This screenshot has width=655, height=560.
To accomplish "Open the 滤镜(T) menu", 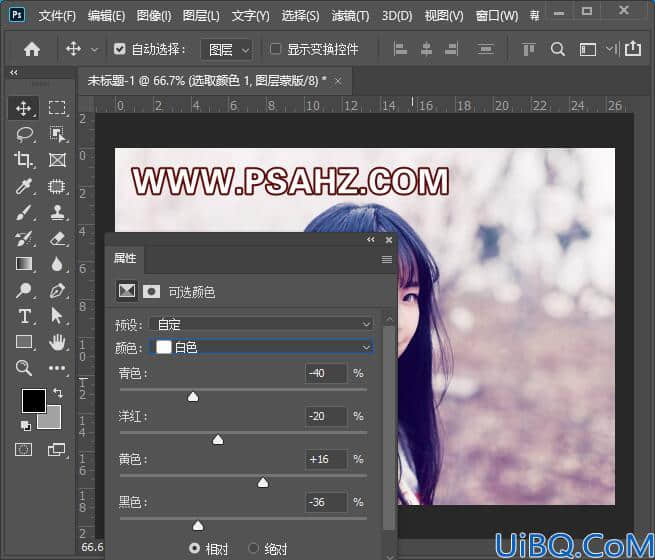I will point(350,16).
